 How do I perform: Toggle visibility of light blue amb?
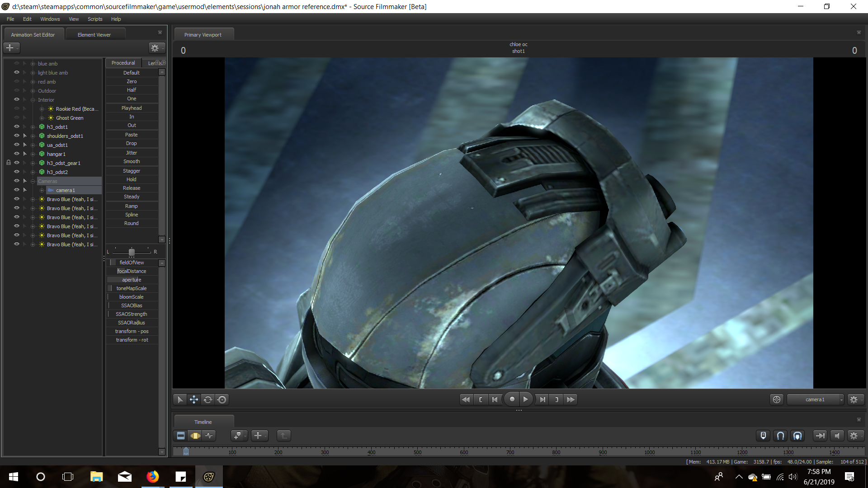[17, 72]
